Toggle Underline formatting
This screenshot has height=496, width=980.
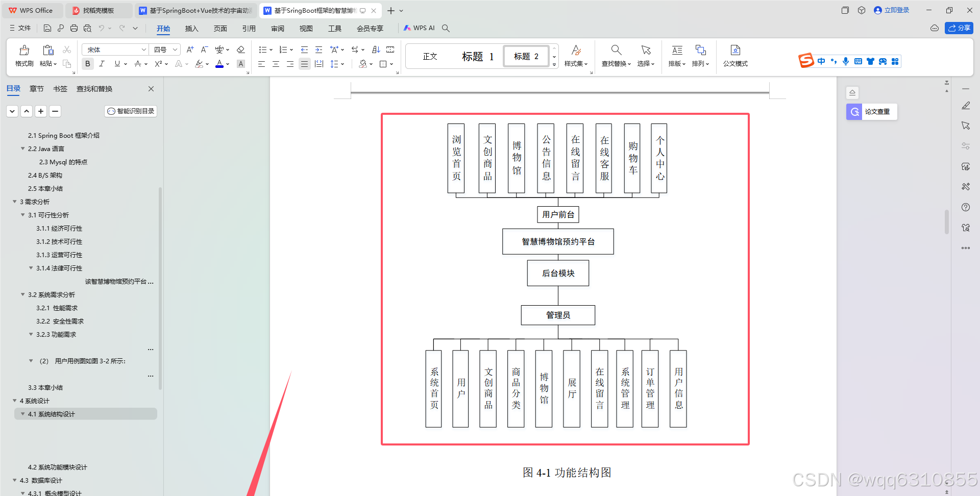tap(117, 64)
